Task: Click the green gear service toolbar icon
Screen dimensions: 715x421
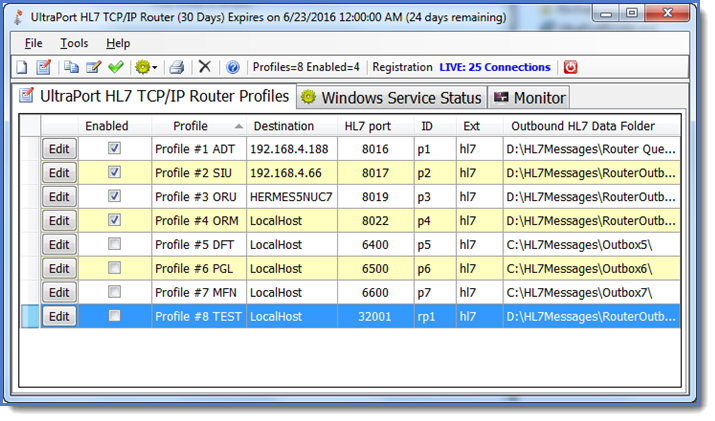Action: (x=142, y=67)
